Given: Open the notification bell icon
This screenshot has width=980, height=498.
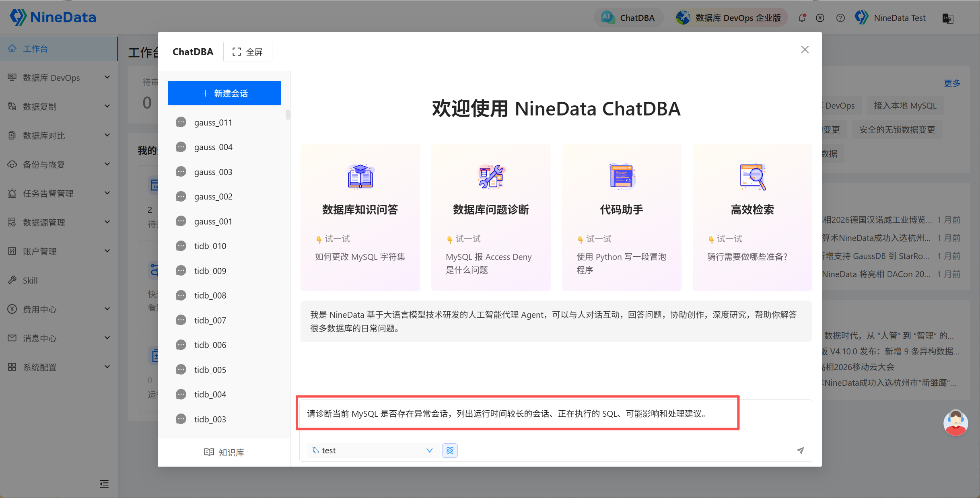Looking at the screenshot, I should [x=802, y=18].
